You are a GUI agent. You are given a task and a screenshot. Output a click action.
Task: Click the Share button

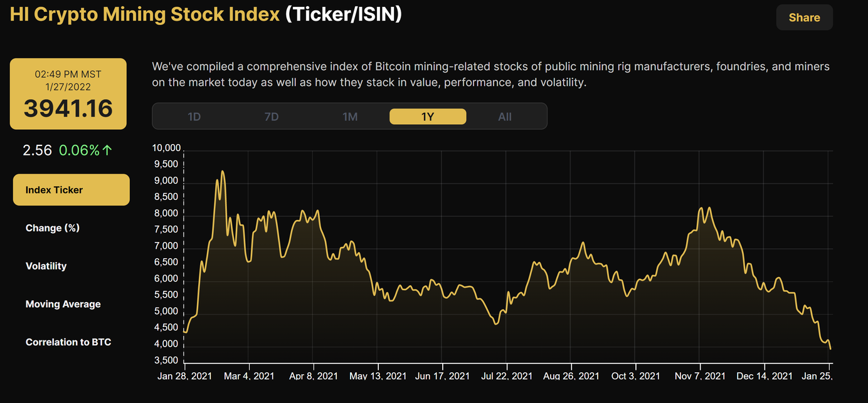pos(804,17)
